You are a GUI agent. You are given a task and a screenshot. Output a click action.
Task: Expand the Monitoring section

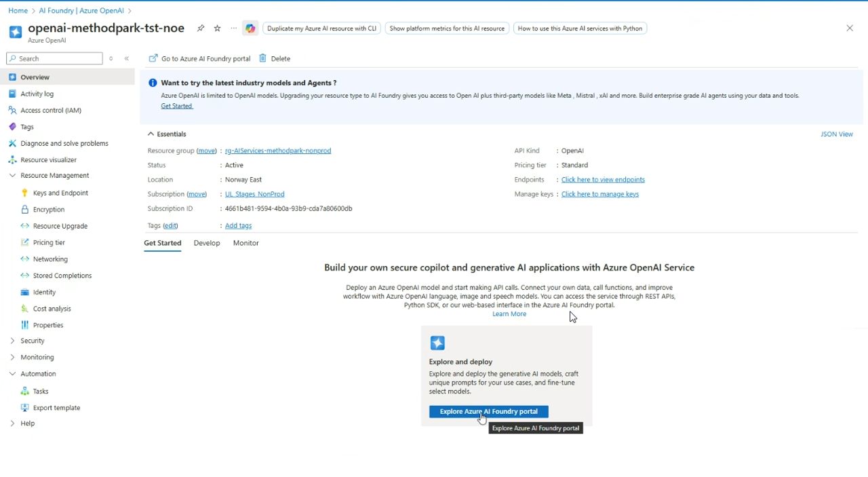tap(12, 358)
